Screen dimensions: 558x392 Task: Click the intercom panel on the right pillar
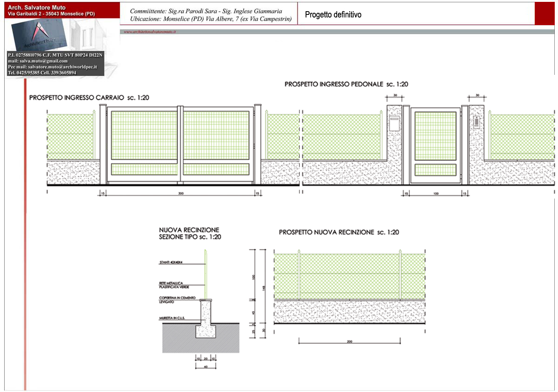(477, 124)
